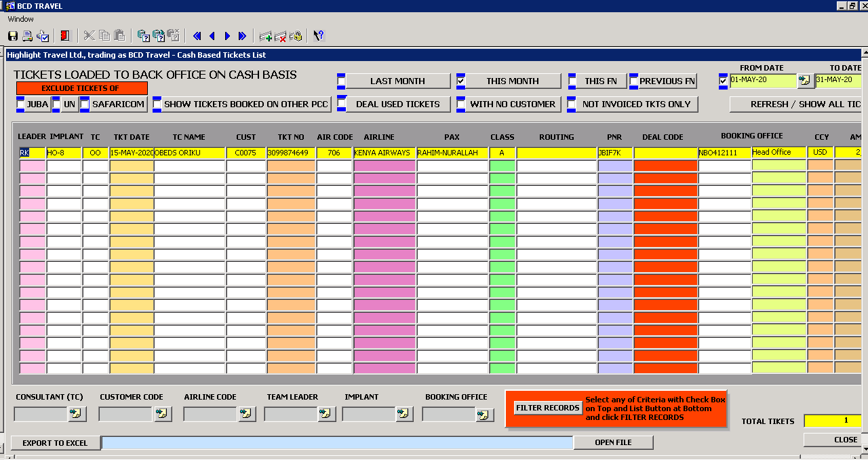Select the ticket number 3099874649 cell

tap(291, 153)
